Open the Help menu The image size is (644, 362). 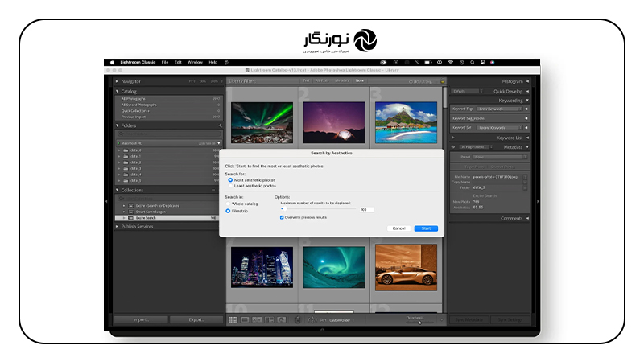pos(213,63)
